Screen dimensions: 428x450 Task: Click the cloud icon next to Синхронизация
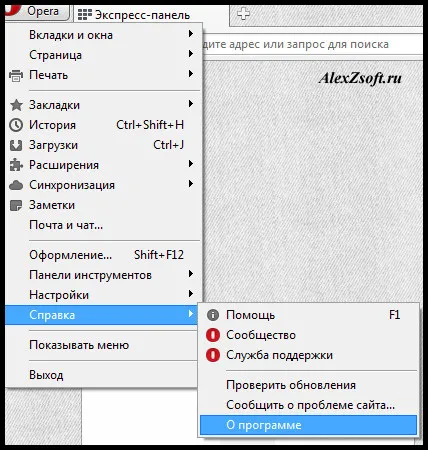tap(16, 185)
